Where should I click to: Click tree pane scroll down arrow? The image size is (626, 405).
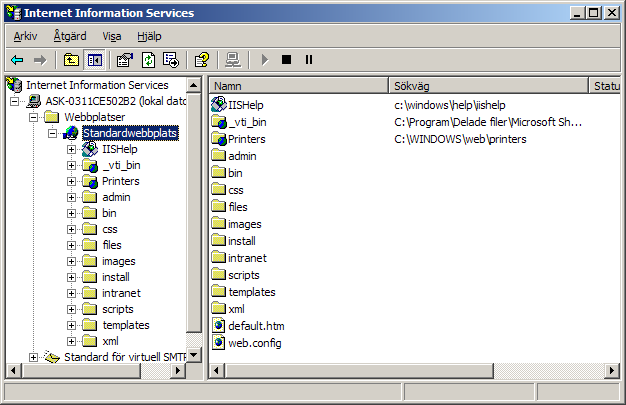coord(194,354)
